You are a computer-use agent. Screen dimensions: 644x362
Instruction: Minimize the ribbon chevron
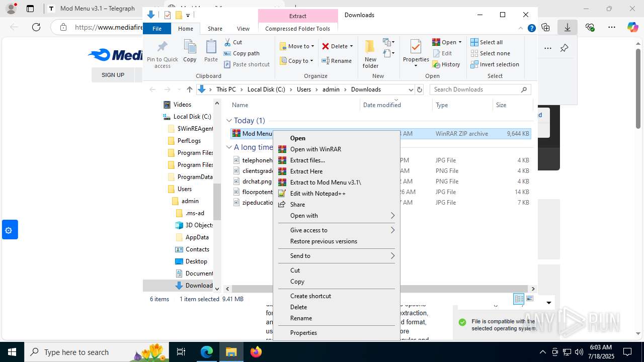pyautogui.click(x=521, y=29)
